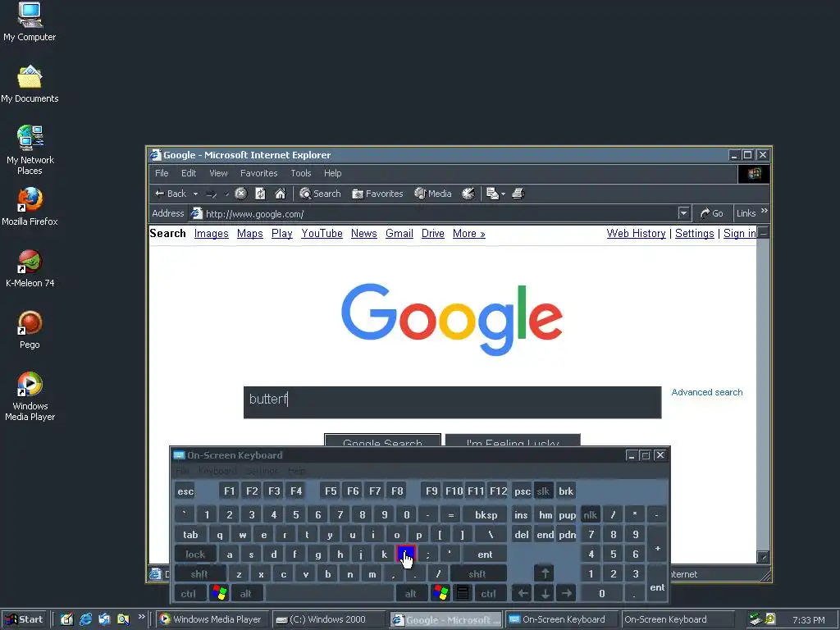
Task: Open the File menu in Internet Explorer
Action: coord(162,173)
